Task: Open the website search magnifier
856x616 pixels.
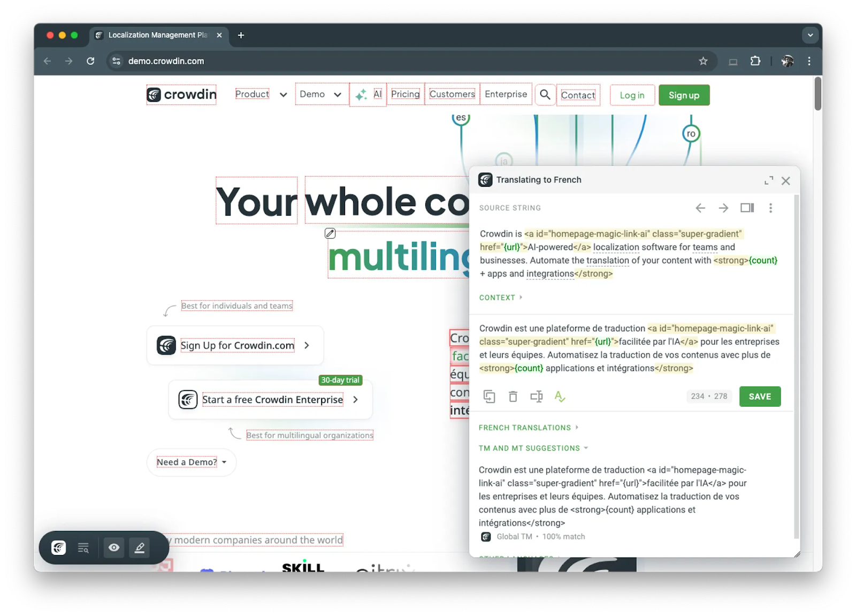Action: click(x=545, y=95)
